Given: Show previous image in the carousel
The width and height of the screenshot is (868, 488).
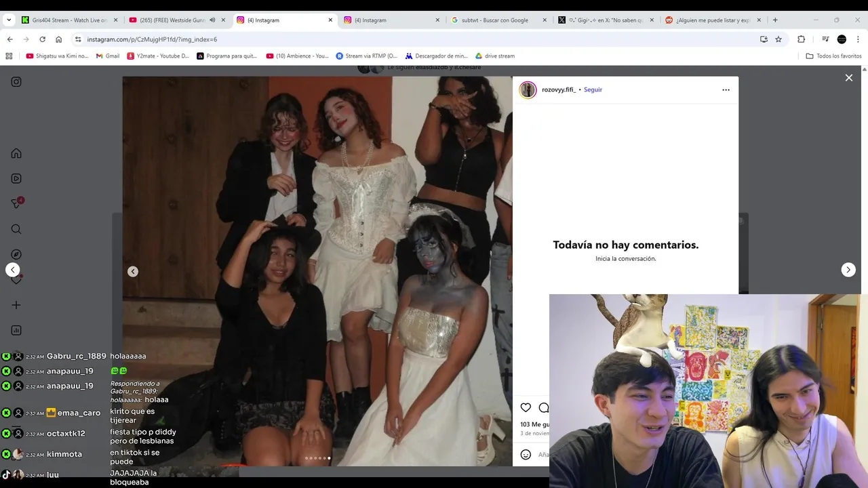Looking at the screenshot, I should pos(133,271).
